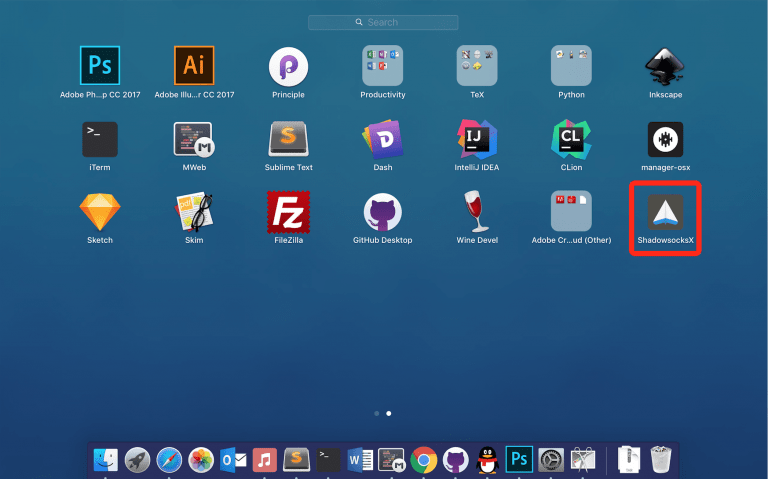Screen dimensions: 768x479
Task: Open Safari from the Dock
Action: 169,460
